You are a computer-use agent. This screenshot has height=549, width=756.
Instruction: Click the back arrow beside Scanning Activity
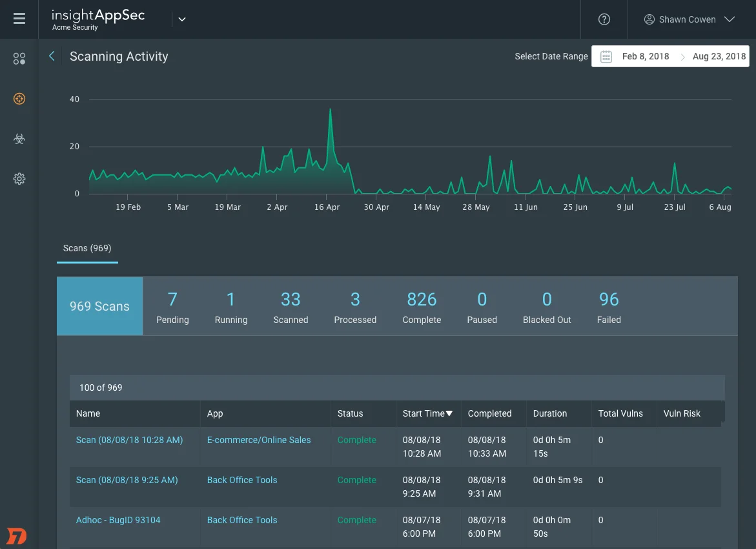click(x=52, y=56)
